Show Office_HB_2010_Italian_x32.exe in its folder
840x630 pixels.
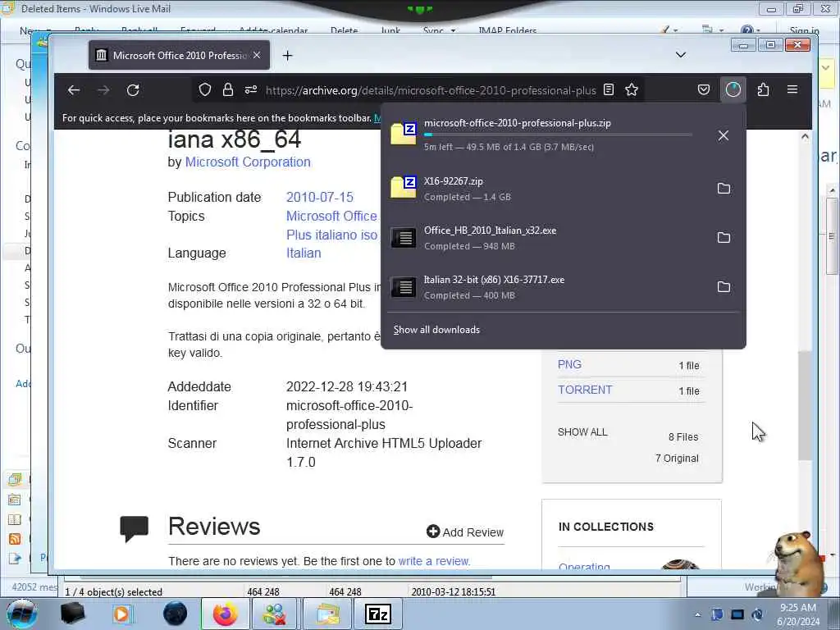[x=724, y=237]
